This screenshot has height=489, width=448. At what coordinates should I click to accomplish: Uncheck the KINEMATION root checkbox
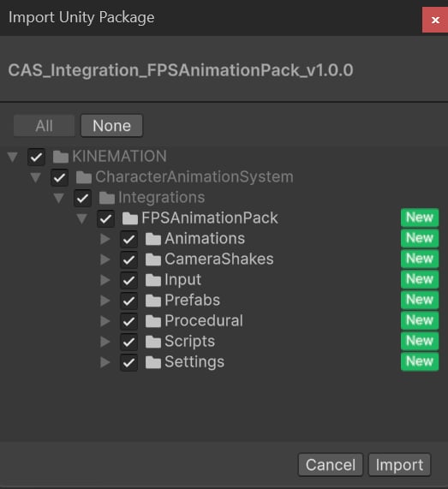coord(36,157)
